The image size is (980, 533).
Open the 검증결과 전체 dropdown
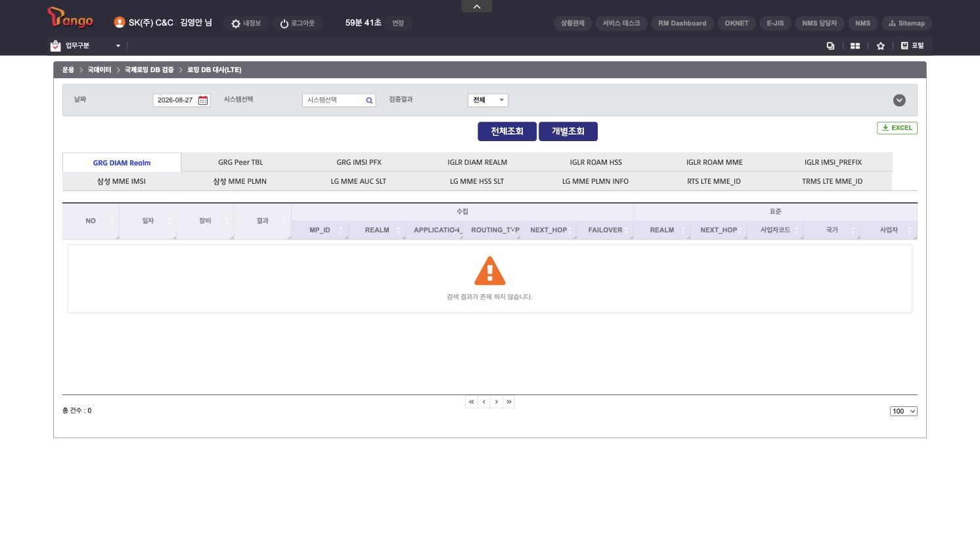pos(488,100)
